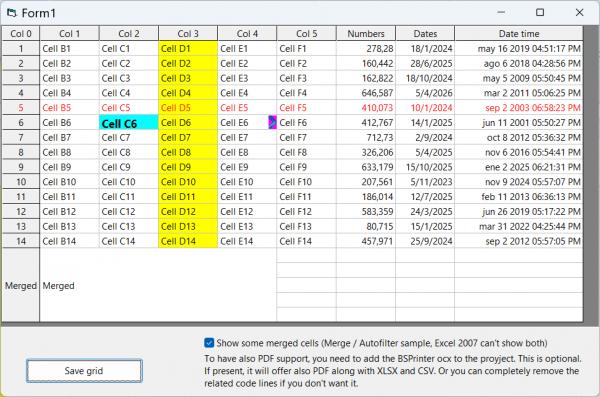Image resolution: width=600 pixels, height=397 pixels.
Task: Click the Date time column header
Action: point(519,34)
